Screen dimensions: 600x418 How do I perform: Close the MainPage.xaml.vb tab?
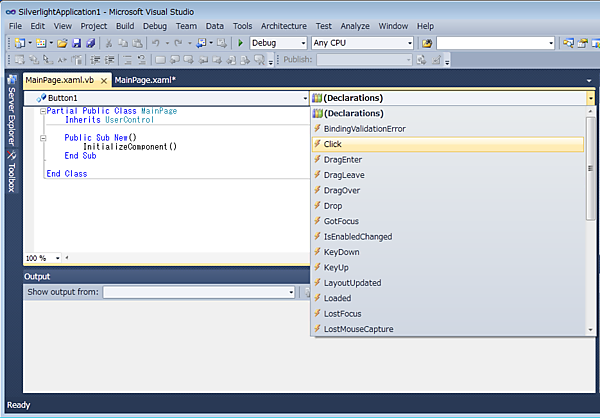104,80
